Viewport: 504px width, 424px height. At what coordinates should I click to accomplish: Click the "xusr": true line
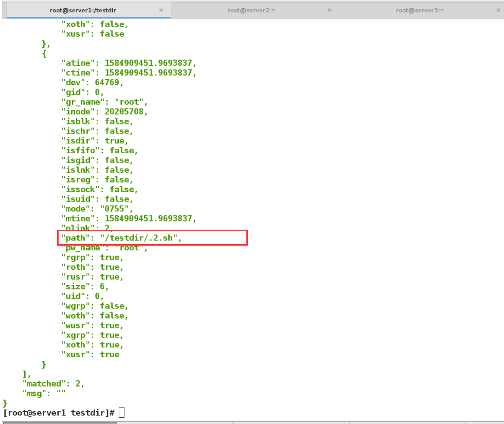pos(91,355)
